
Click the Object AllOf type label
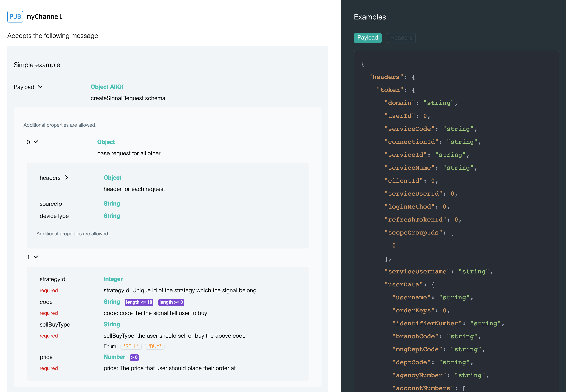tap(107, 87)
